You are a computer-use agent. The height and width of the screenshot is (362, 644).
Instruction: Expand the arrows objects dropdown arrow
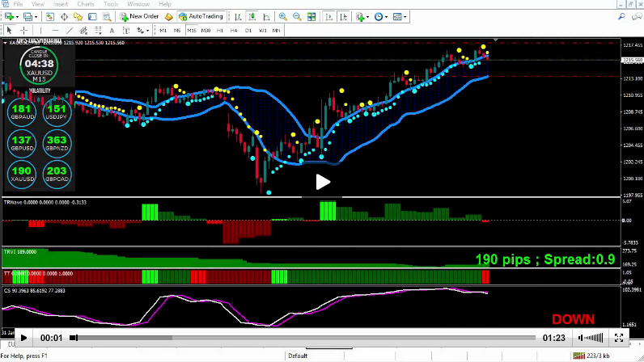pyautogui.click(x=148, y=31)
